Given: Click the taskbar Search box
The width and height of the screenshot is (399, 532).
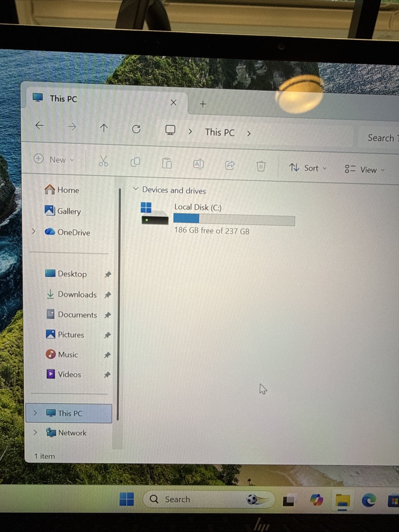Looking at the screenshot, I should (x=209, y=499).
